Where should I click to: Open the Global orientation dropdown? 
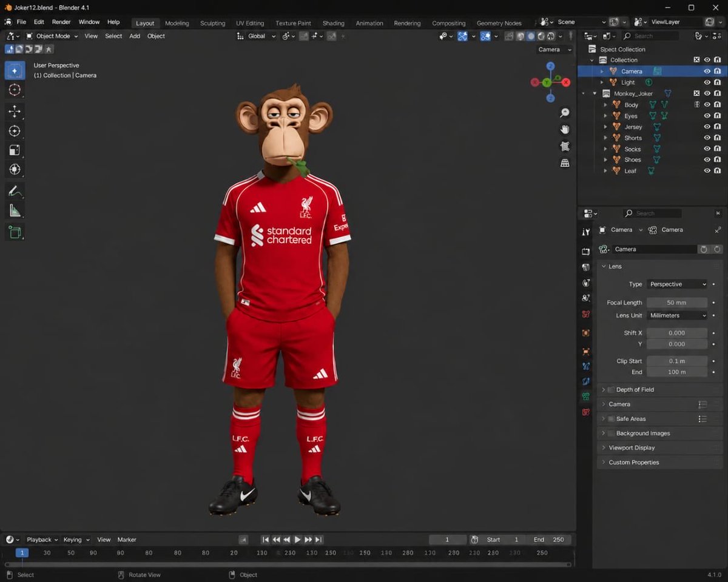point(256,36)
